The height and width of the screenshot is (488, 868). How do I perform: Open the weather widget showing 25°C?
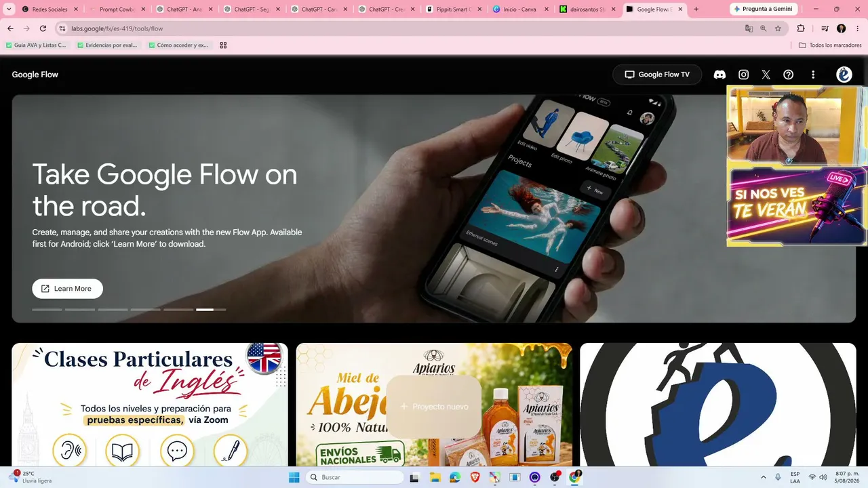[31, 477]
